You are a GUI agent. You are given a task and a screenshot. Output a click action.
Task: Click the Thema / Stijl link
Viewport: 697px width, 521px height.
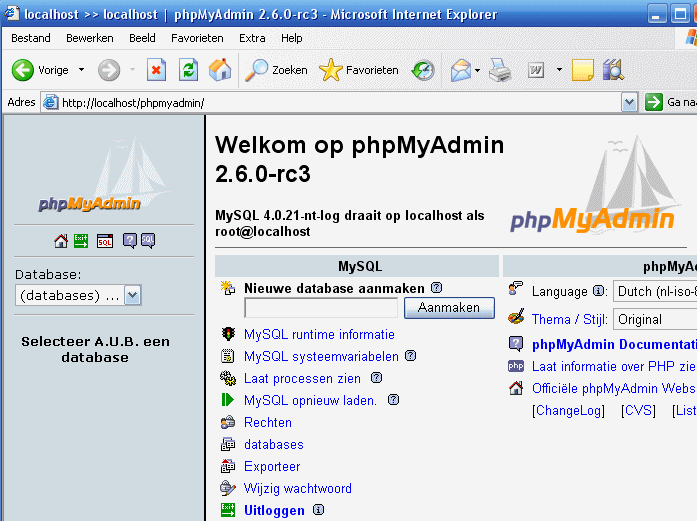pyautogui.click(x=569, y=320)
